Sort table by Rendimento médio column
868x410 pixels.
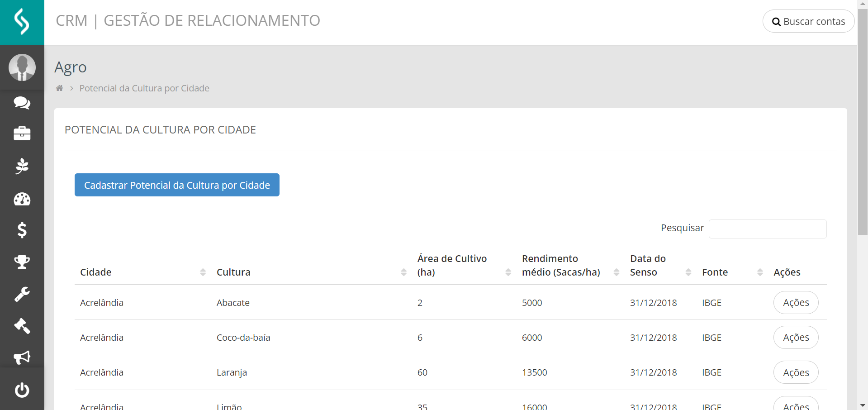(570, 265)
